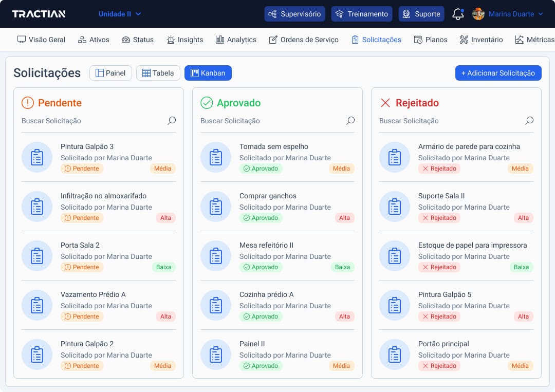
Task: Search icon in Rejeitado column
Action: tap(529, 121)
